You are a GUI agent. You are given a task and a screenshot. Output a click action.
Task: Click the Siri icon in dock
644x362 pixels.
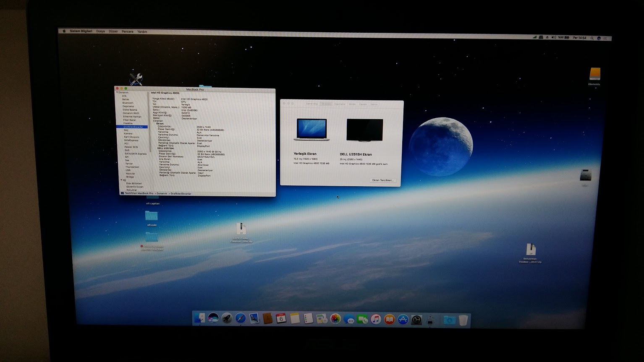pos(213,318)
